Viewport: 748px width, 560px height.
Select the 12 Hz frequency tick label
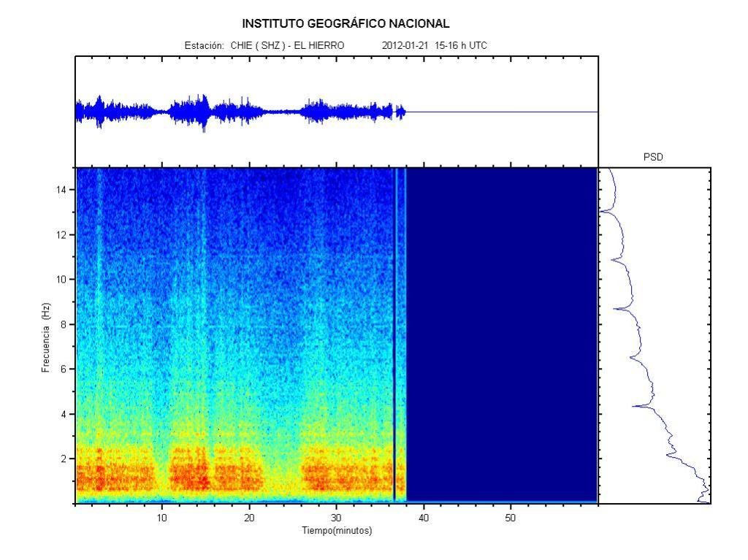point(62,235)
